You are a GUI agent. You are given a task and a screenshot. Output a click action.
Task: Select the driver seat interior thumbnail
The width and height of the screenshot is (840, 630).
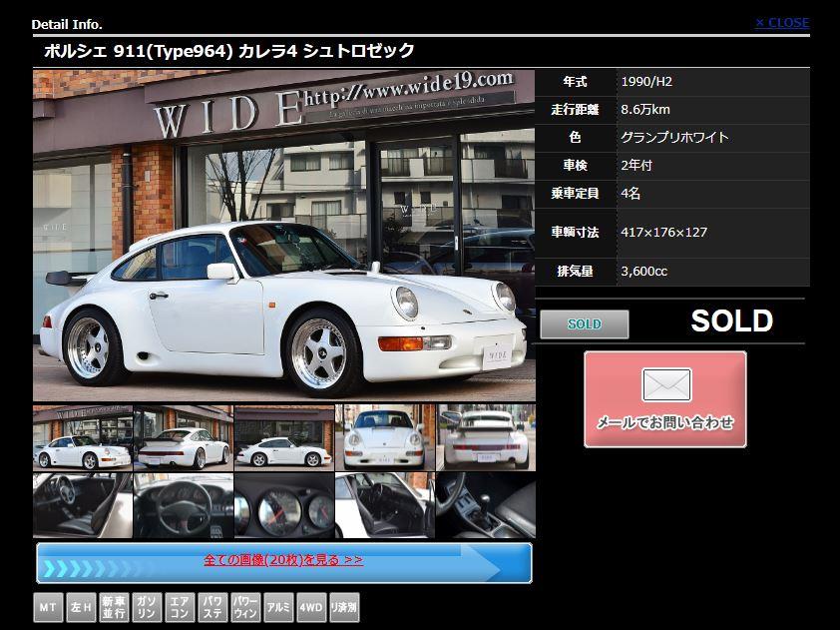click(83, 505)
